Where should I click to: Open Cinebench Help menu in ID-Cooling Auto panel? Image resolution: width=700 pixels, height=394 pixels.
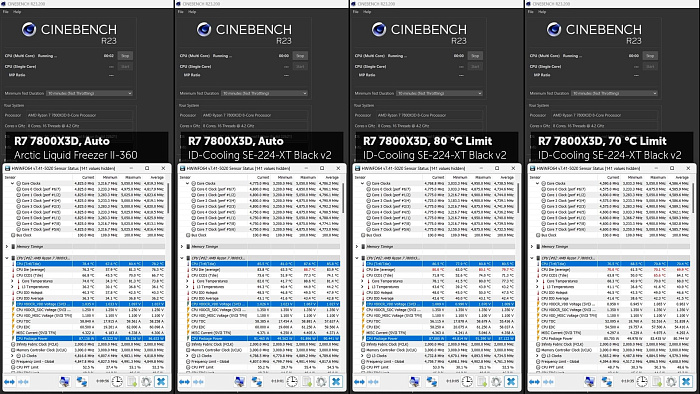(192, 12)
